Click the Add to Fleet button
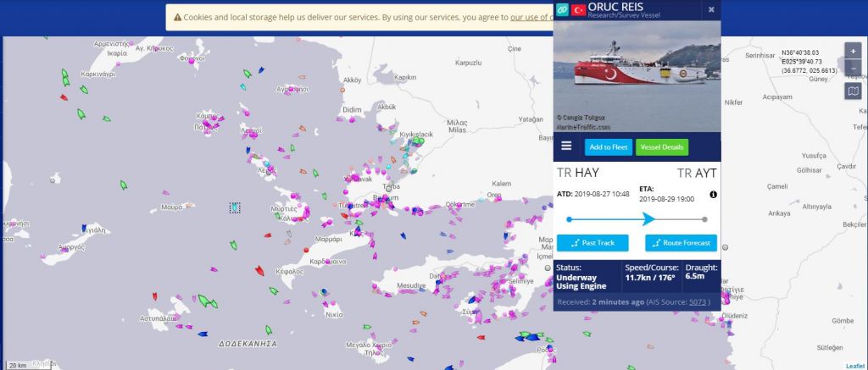Viewport: 868px width, 370px height. [x=608, y=146]
